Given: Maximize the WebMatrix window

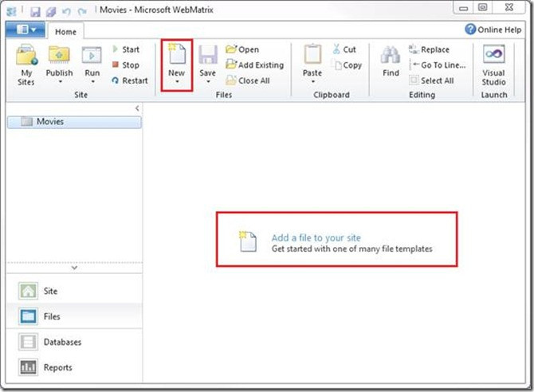Looking at the screenshot, I should pos(482,7).
